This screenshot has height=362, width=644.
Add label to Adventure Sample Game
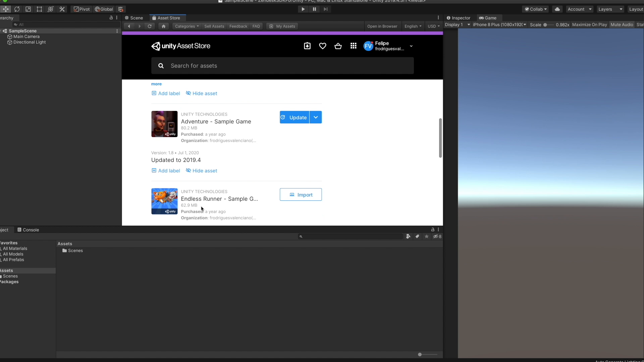click(166, 171)
